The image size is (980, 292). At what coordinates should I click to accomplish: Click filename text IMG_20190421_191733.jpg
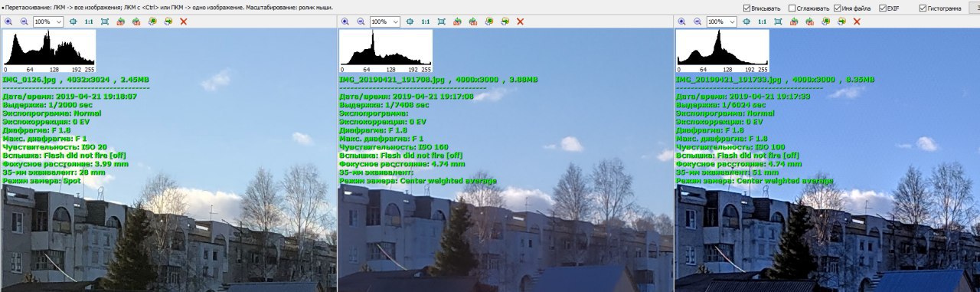pos(728,79)
